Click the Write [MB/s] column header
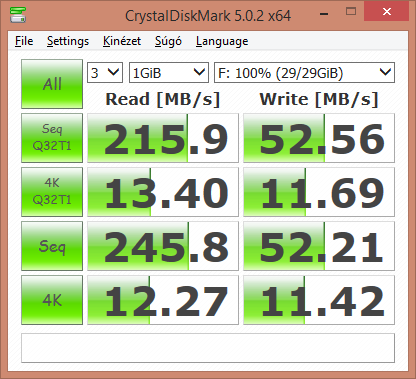Viewport: 416px width, 379px height. pyautogui.click(x=319, y=99)
